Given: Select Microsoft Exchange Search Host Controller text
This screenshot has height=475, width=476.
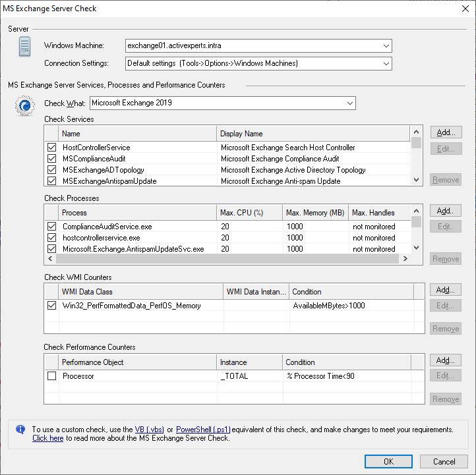Looking at the screenshot, I should tap(288, 148).
